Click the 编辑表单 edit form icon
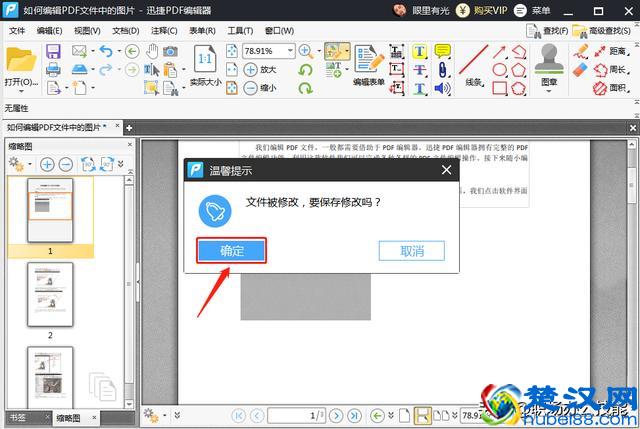 click(x=369, y=65)
